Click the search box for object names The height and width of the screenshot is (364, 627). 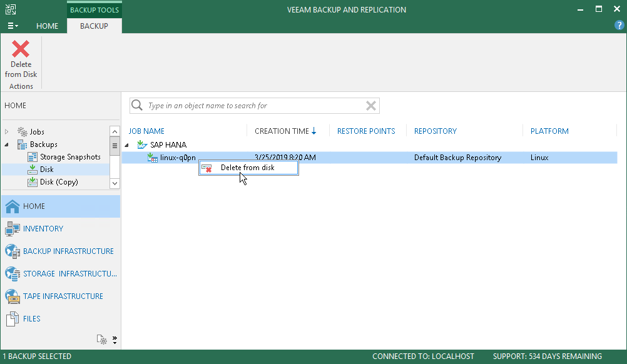(254, 106)
